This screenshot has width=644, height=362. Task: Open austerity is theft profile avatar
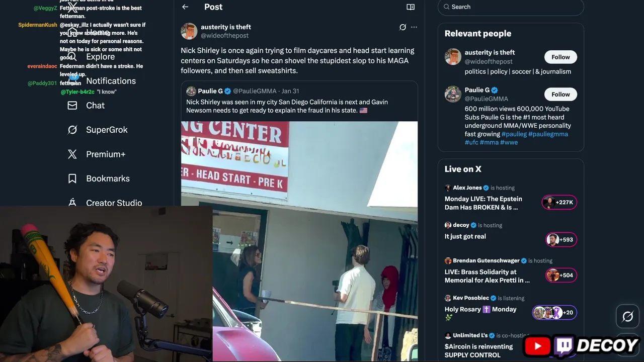click(189, 31)
